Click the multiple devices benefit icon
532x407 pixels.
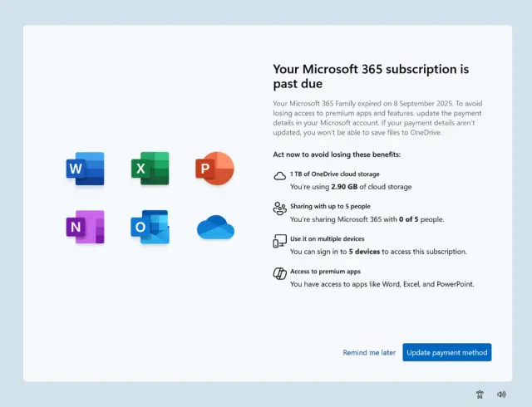point(279,241)
